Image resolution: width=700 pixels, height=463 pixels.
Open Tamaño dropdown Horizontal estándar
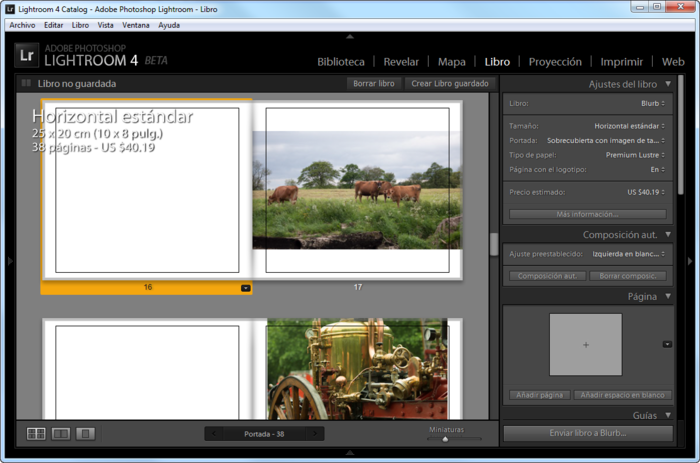(629, 126)
